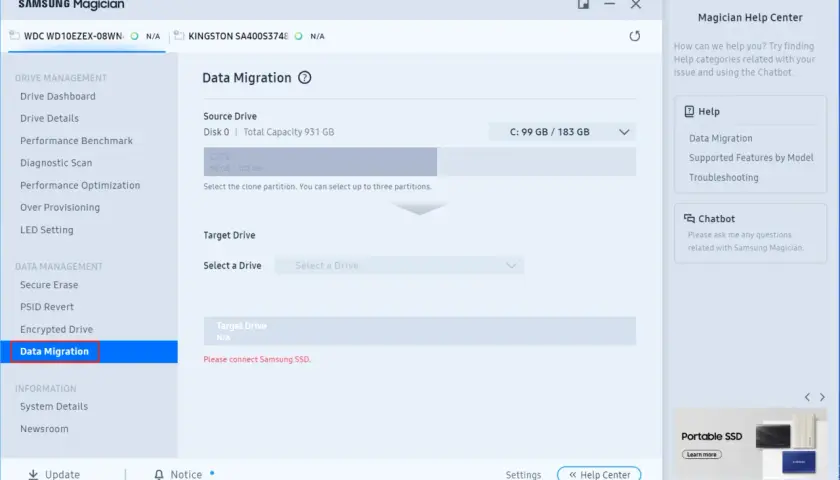Viewport: 840px width, 480px height.
Task: Click the Target Drive N/A bar
Action: (419, 331)
